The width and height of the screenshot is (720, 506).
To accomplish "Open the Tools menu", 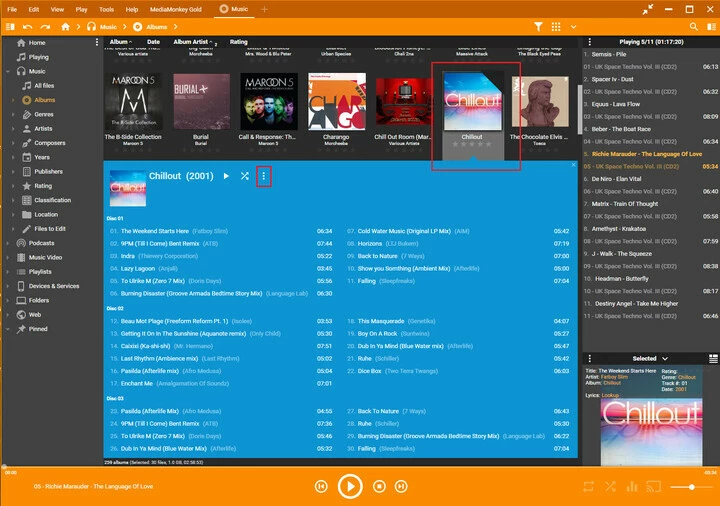I will pos(106,9).
